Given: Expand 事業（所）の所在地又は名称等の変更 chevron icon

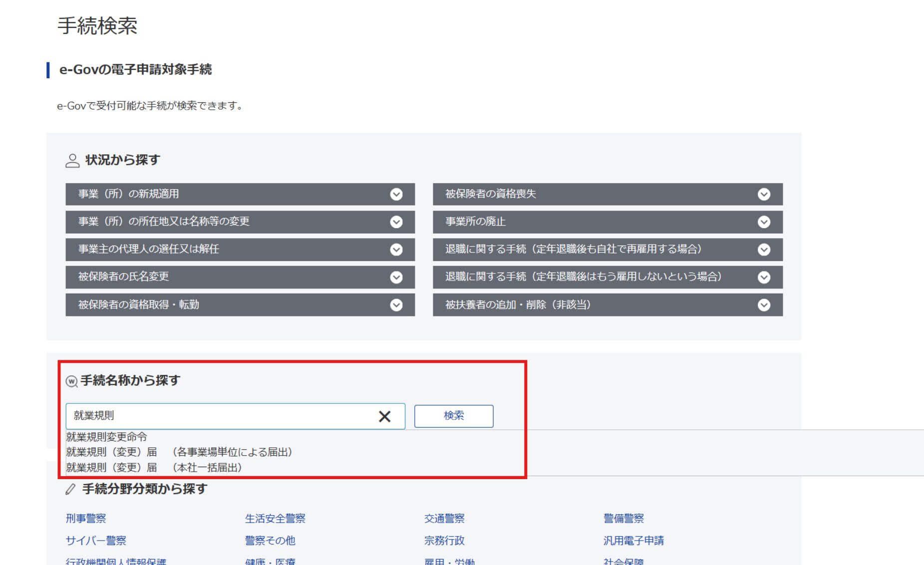Looking at the screenshot, I should pyautogui.click(x=396, y=222).
